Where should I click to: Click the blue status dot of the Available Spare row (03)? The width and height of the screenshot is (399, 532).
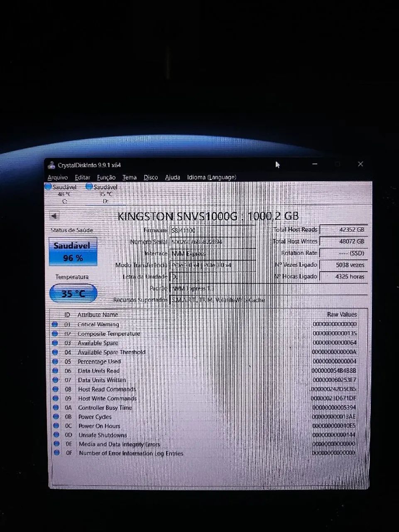pos(55,343)
